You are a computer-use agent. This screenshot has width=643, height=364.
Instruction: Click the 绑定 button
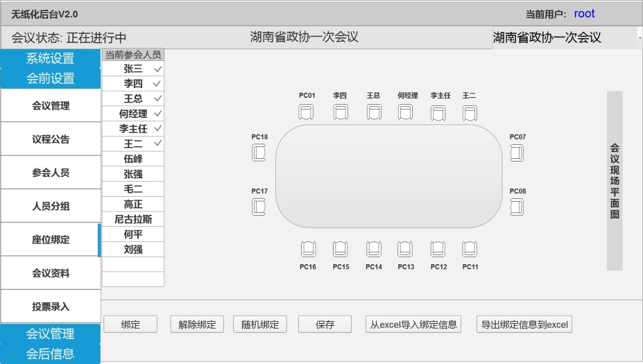[x=130, y=324]
